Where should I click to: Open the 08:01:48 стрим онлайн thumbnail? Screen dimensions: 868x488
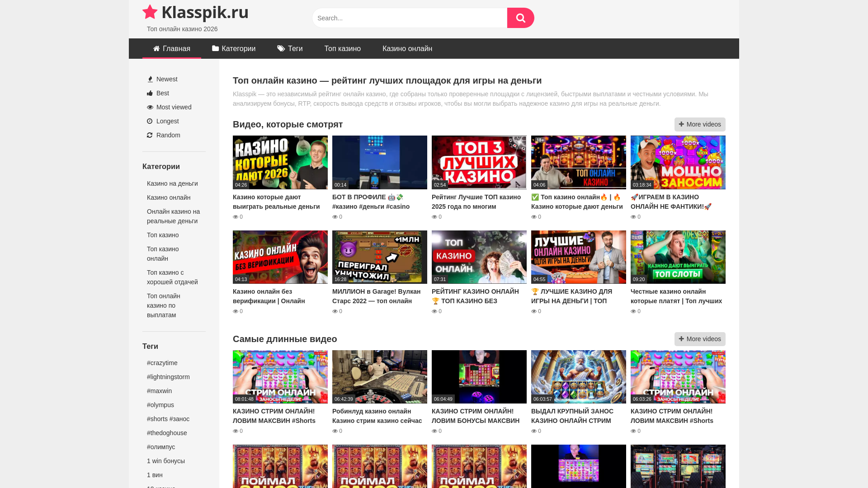click(280, 377)
